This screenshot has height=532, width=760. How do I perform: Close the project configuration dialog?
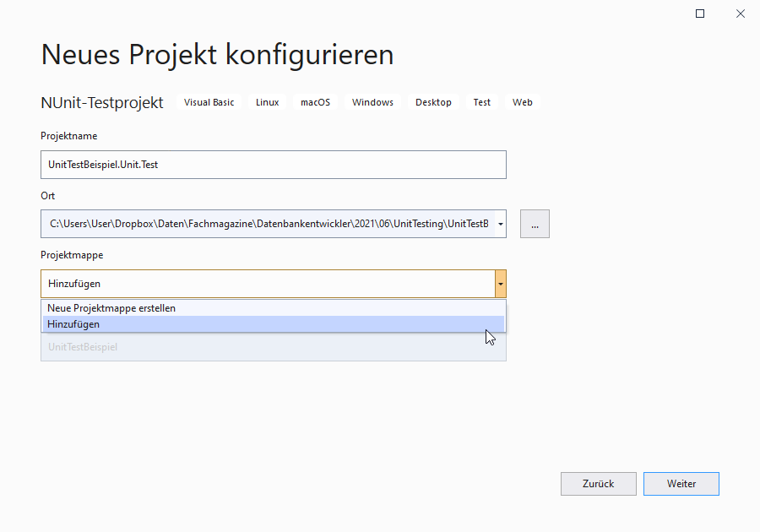click(x=741, y=14)
